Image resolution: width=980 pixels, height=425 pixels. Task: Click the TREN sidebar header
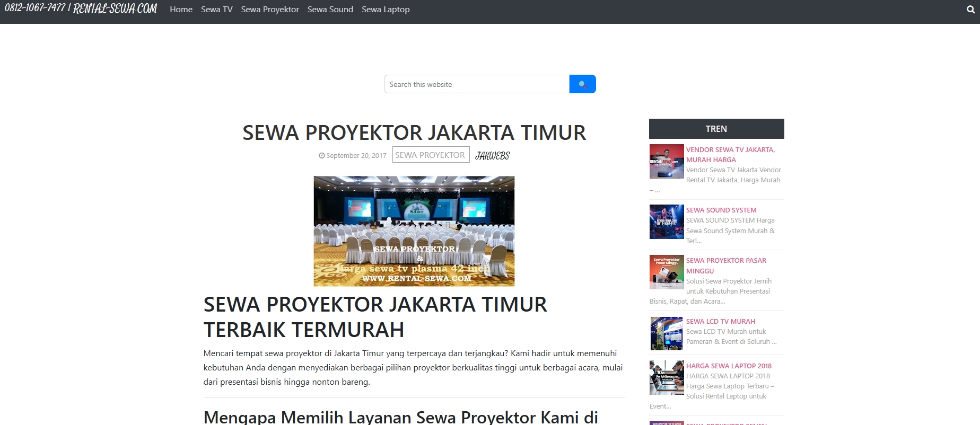tap(716, 129)
